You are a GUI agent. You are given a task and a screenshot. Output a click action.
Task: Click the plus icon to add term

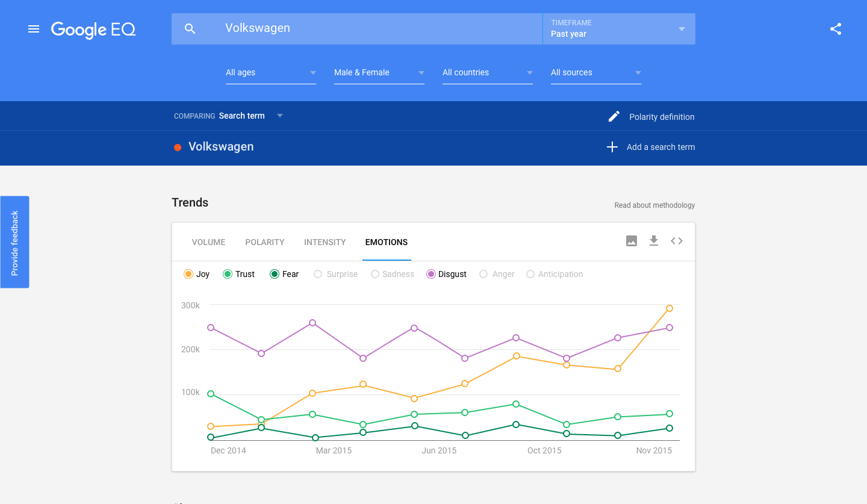612,147
